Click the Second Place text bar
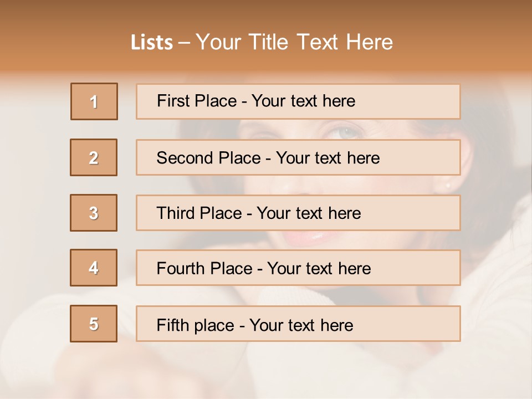Image resolution: width=532 pixels, height=399 pixels. pyautogui.click(x=298, y=157)
